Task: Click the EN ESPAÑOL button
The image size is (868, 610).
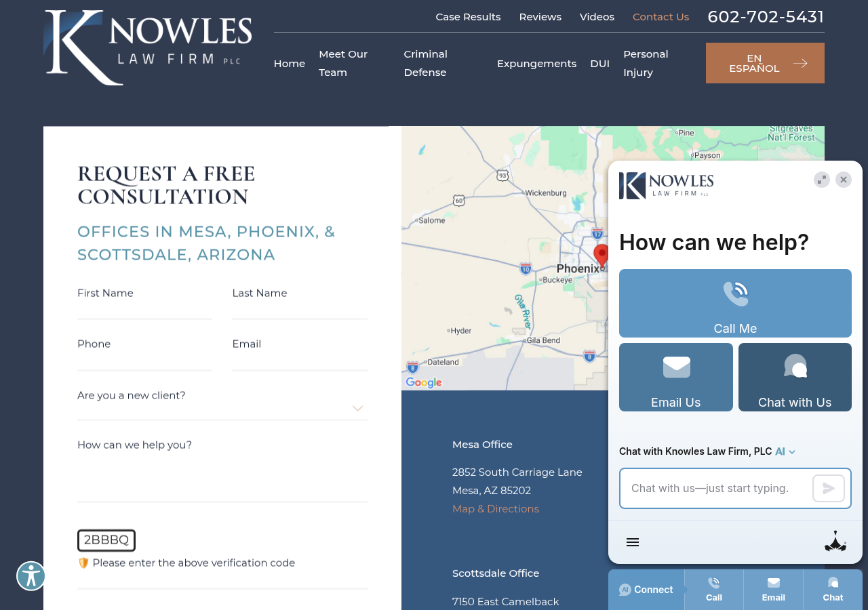Action: 765,63
